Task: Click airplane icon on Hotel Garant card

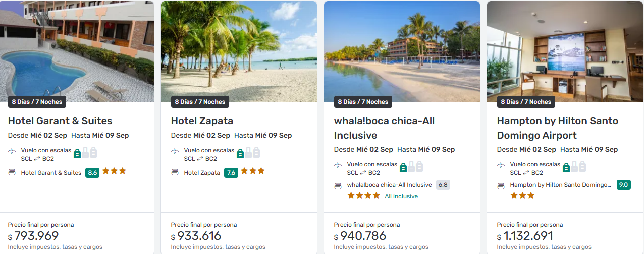Action: point(12,151)
